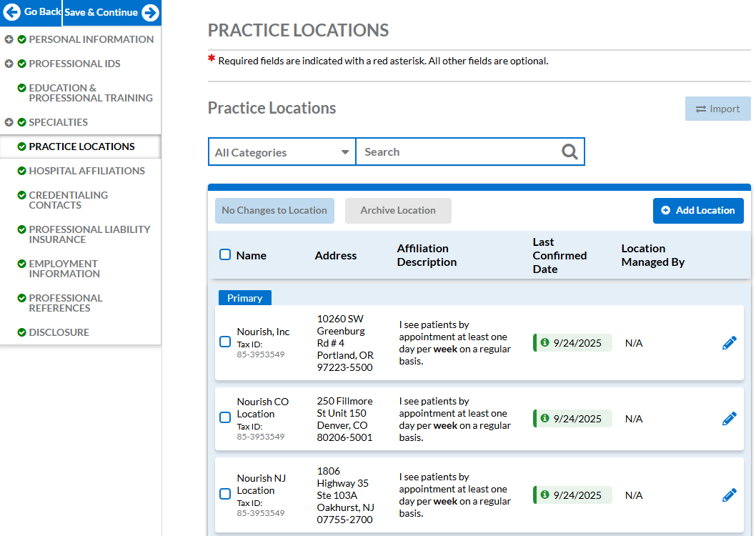Click into the Search input field
The image size is (756, 536).
tap(457, 152)
